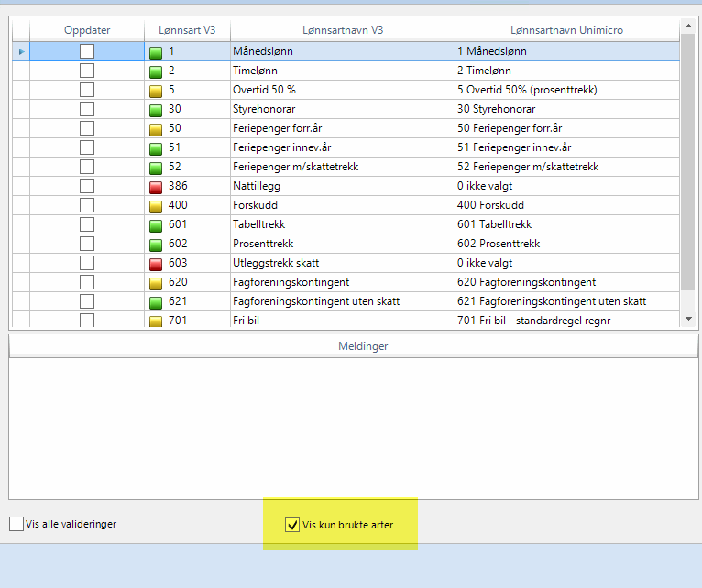Tick Oppdater checkbox for Timelønn row
This screenshot has height=588, width=702.
[x=87, y=71]
